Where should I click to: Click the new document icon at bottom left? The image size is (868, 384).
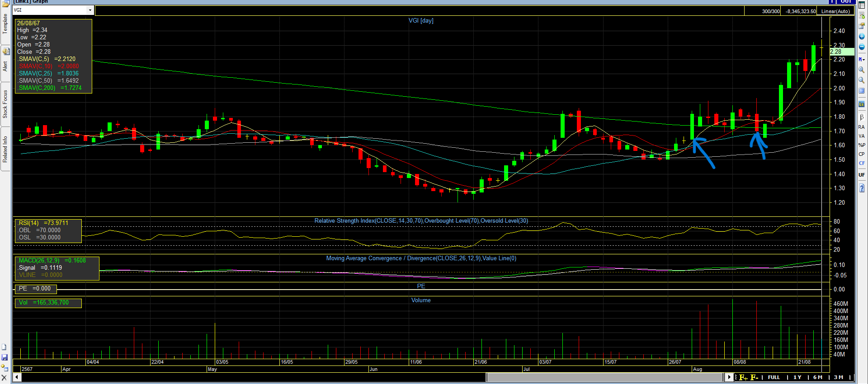pyautogui.click(x=4, y=347)
